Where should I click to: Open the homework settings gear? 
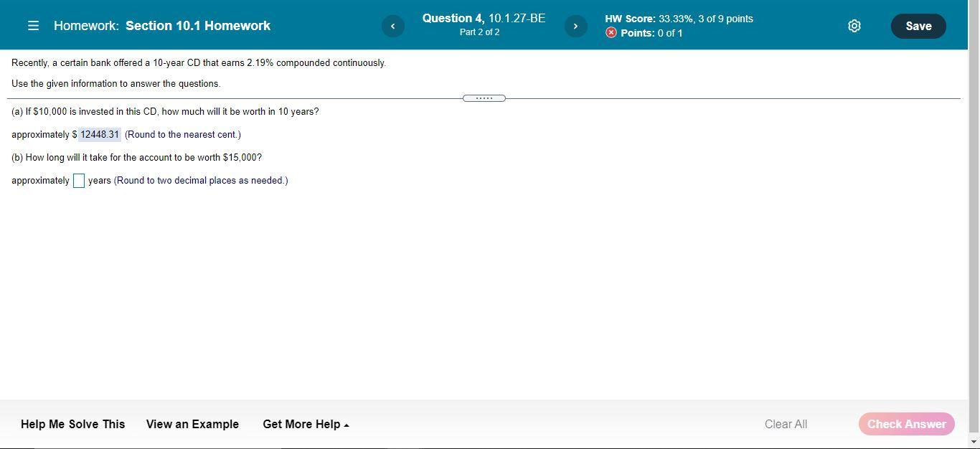(x=854, y=25)
